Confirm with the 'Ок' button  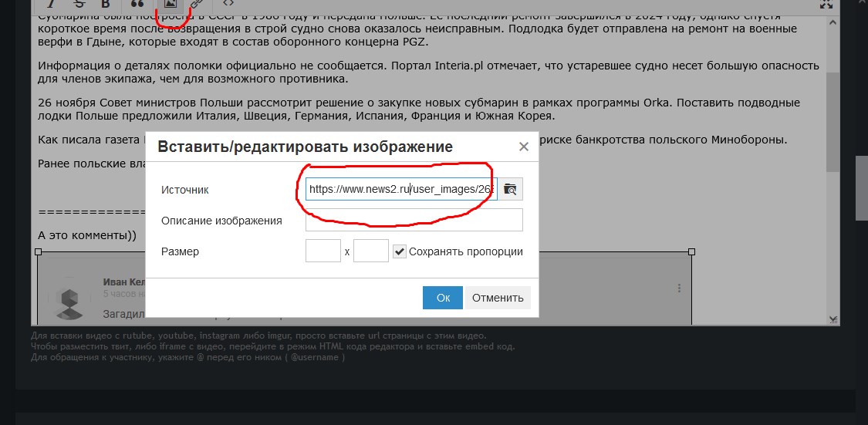[442, 298]
